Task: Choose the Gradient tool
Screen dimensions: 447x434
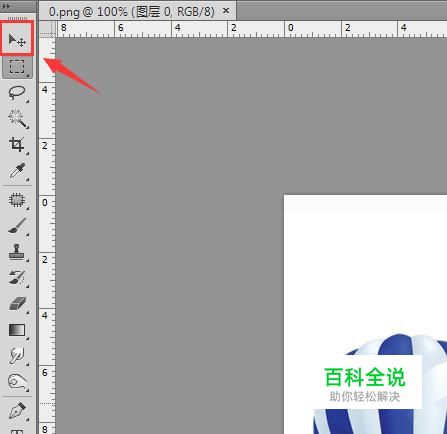Action: 17,330
